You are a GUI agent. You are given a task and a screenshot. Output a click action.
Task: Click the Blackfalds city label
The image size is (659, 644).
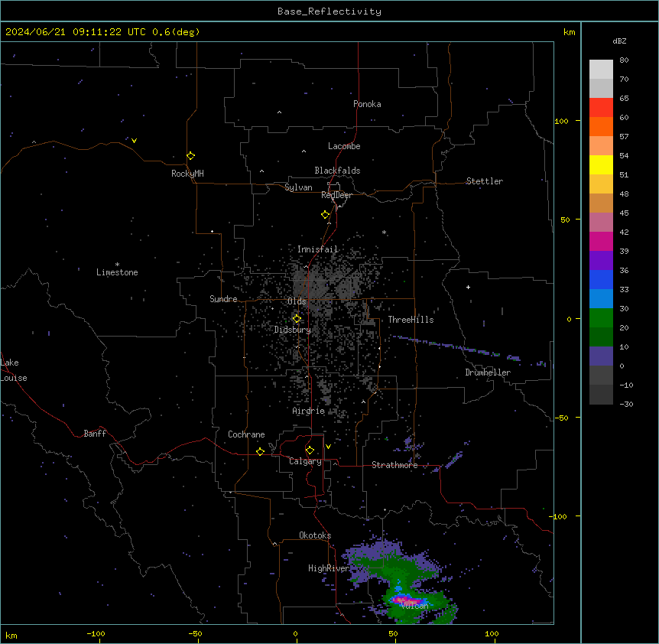pos(337,171)
